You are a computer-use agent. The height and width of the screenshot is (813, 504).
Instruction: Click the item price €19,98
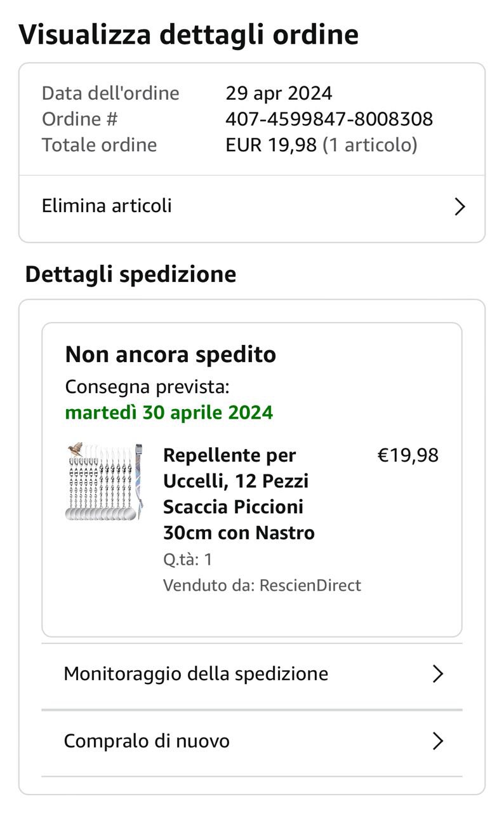click(x=408, y=455)
